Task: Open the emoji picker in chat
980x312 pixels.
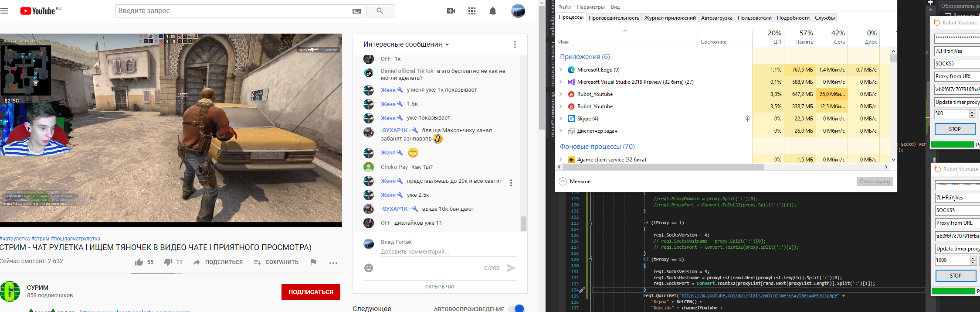Action: coord(369,268)
